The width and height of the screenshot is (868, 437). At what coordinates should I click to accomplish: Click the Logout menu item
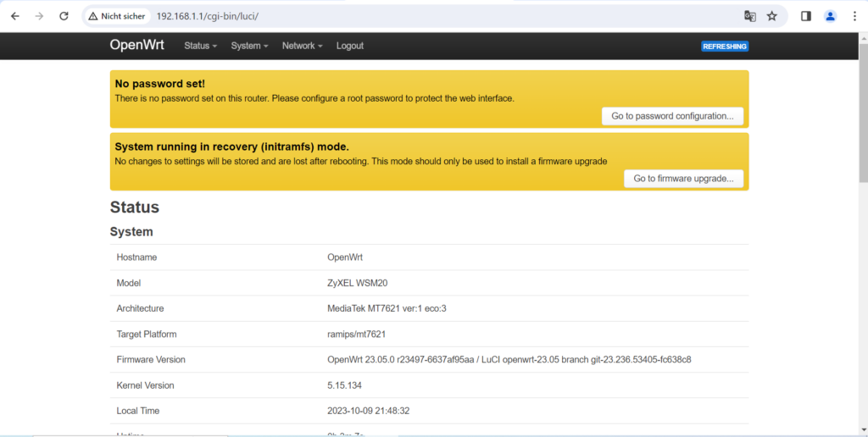pyautogui.click(x=350, y=46)
